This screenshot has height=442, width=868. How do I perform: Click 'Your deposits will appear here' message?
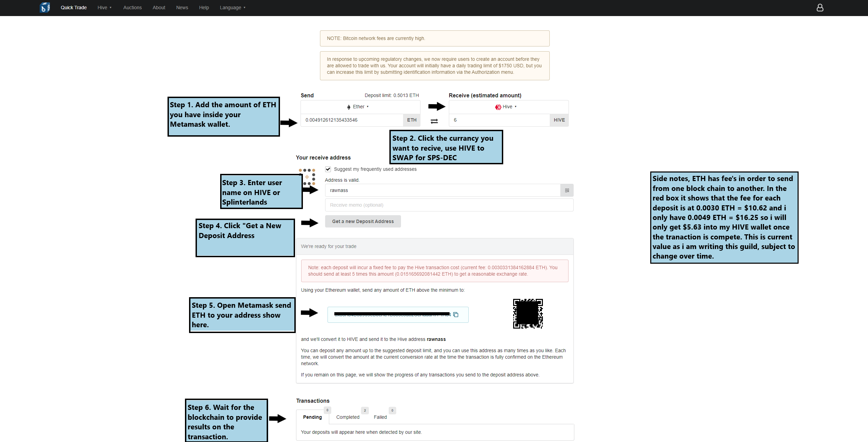[361, 432]
